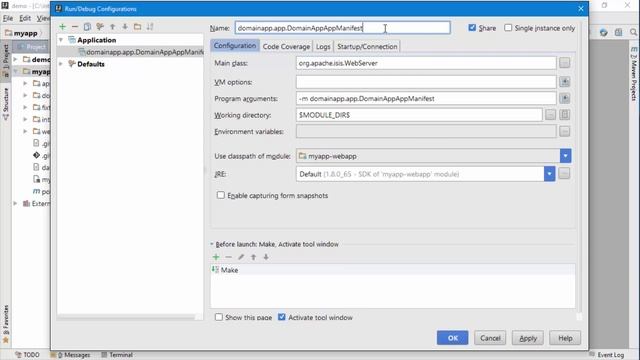Create new folder icon in toolbar
The width and height of the screenshot is (640, 360).
pos(138,27)
